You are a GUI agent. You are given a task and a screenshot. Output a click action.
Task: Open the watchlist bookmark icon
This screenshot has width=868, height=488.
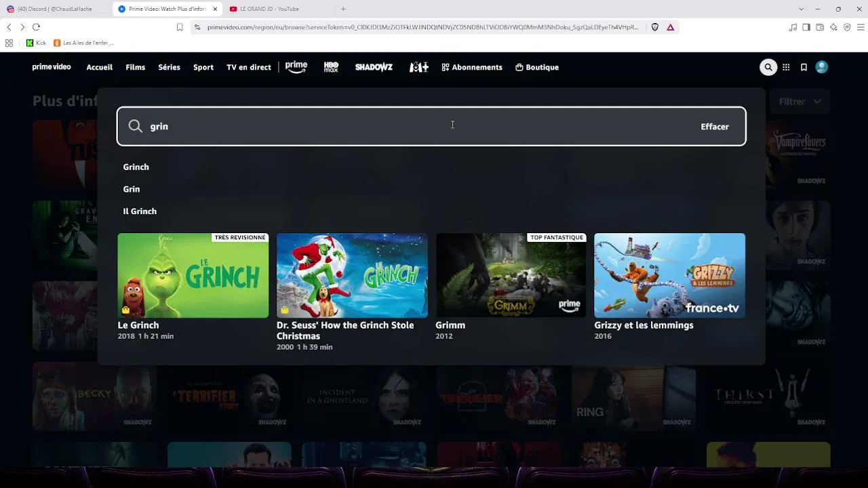(x=804, y=67)
